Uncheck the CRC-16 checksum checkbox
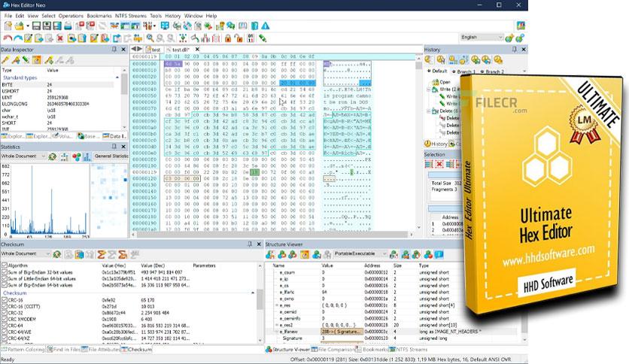 (x=5, y=300)
